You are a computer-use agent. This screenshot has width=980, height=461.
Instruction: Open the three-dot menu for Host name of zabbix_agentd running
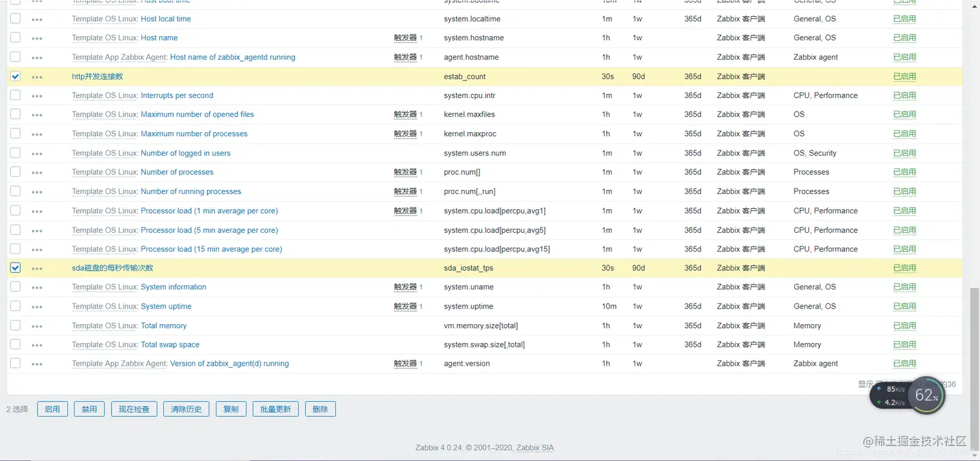click(x=37, y=58)
